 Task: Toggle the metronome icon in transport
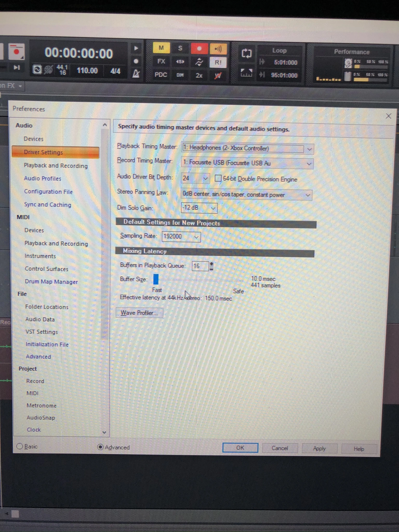pyautogui.click(x=136, y=74)
